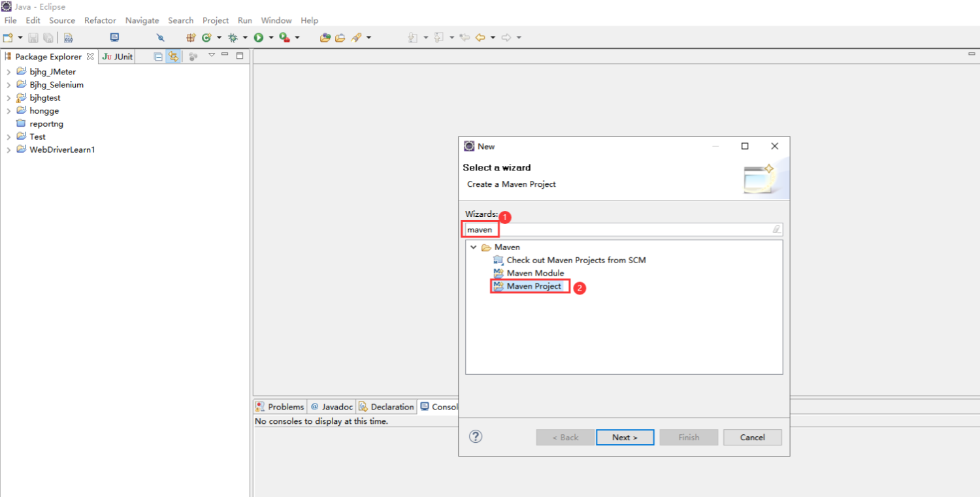Open the Project menu
980x497 pixels.
216,20
